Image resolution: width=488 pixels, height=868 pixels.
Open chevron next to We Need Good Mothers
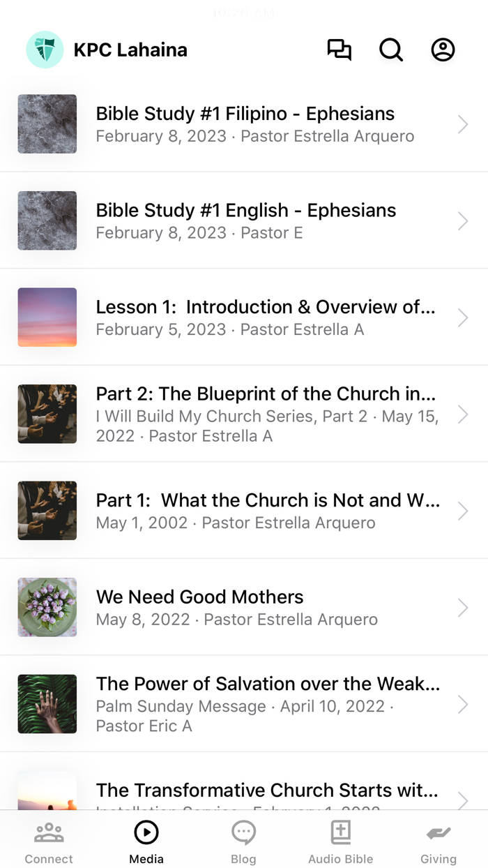coord(462,607)
